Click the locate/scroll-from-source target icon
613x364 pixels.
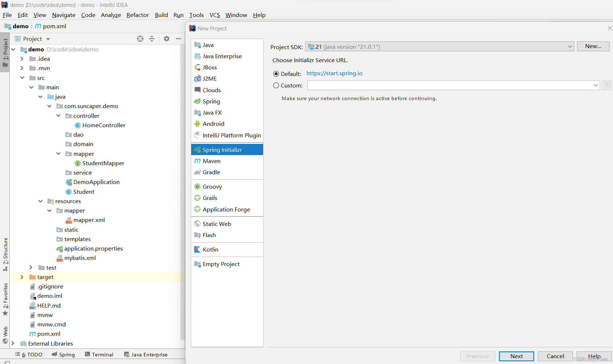[x=140, y=39]
